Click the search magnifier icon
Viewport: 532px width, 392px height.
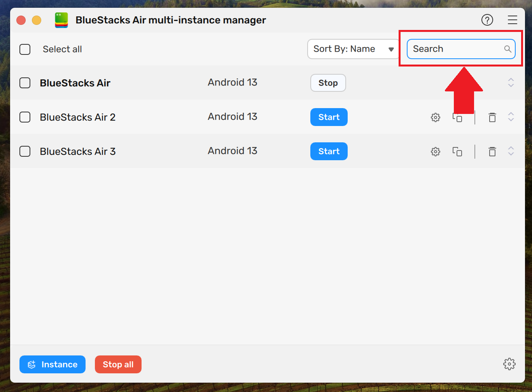tap(508, 49)
